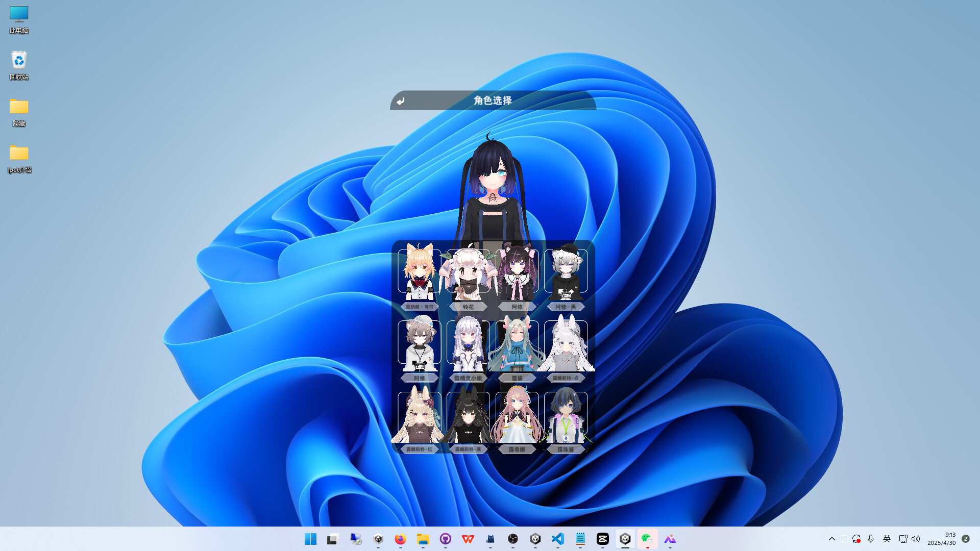Click the return arrow on the 角色选择 panel

(x=401, y=101)
